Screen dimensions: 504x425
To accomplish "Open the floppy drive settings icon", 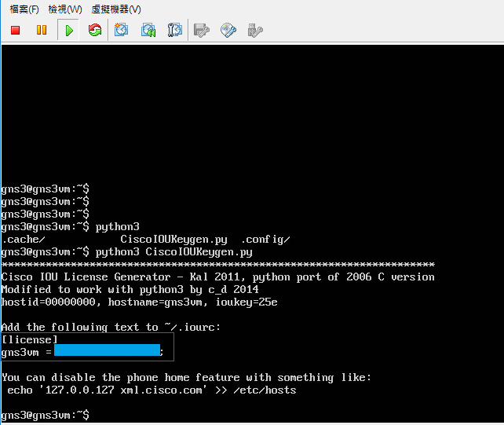I will (201, 31).
